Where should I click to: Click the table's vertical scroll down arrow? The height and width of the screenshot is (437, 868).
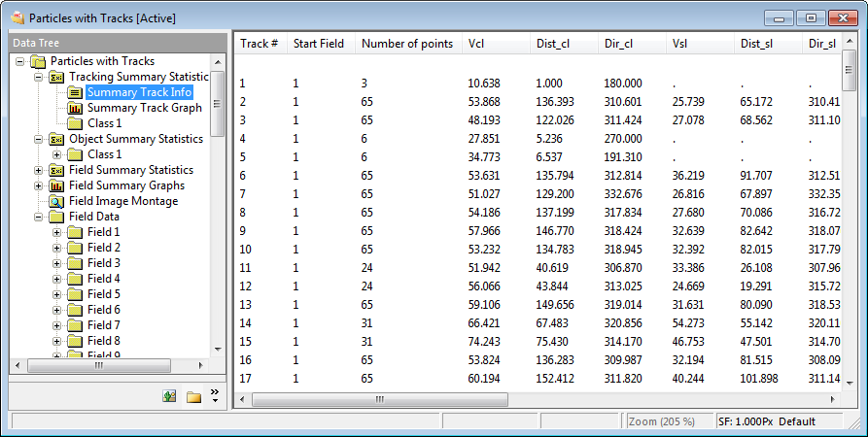click(x=850, y=379)
